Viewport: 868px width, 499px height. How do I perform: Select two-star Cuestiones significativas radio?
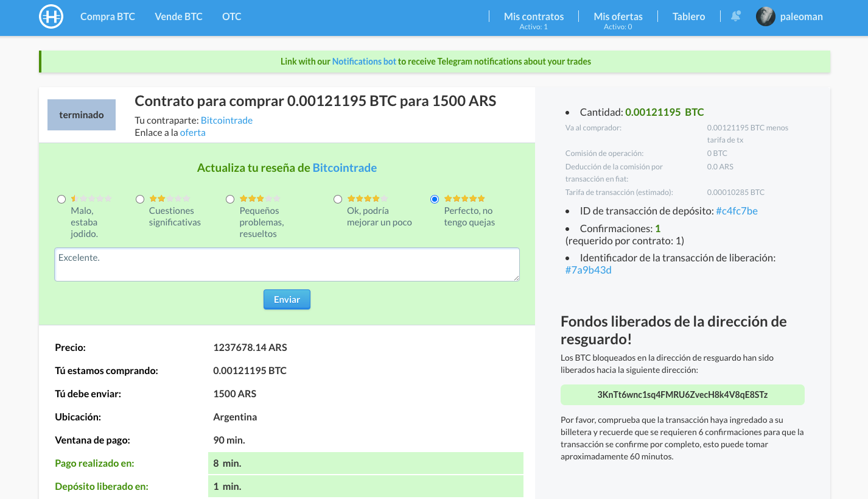(x=140, y=199)
